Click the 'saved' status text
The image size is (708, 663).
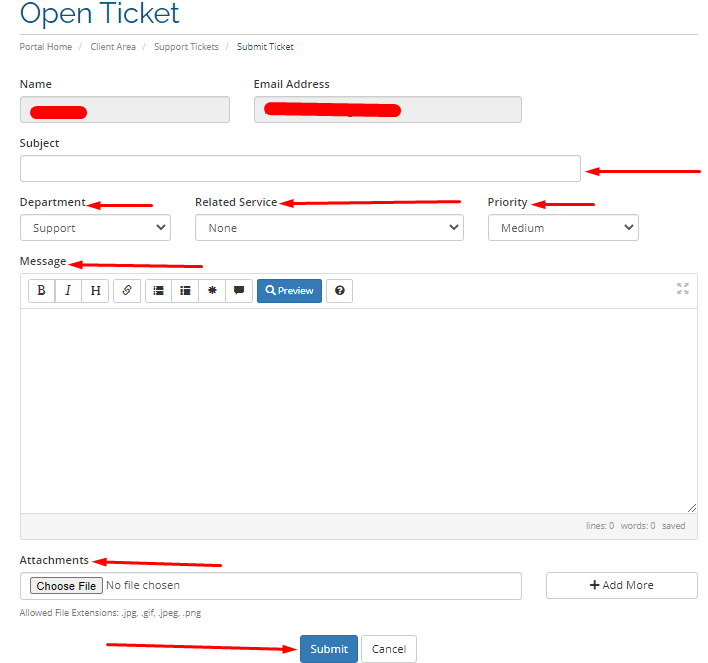pyautogui.click(x=673, y=526)
